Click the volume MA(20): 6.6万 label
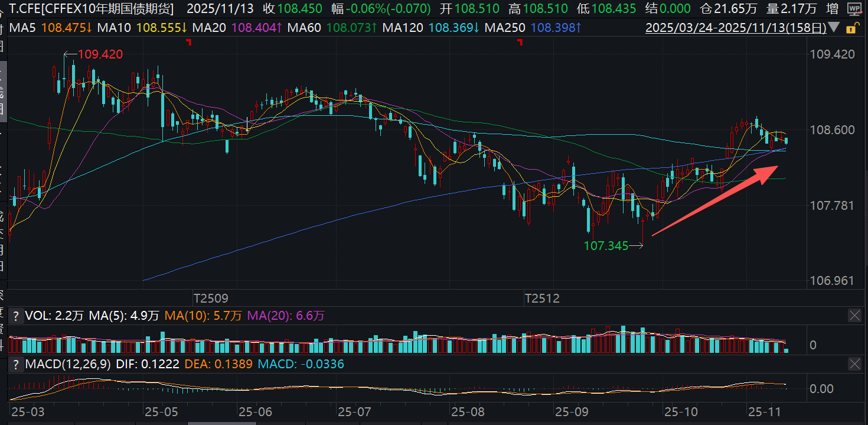The image size is (868, 425). point(286,316)
